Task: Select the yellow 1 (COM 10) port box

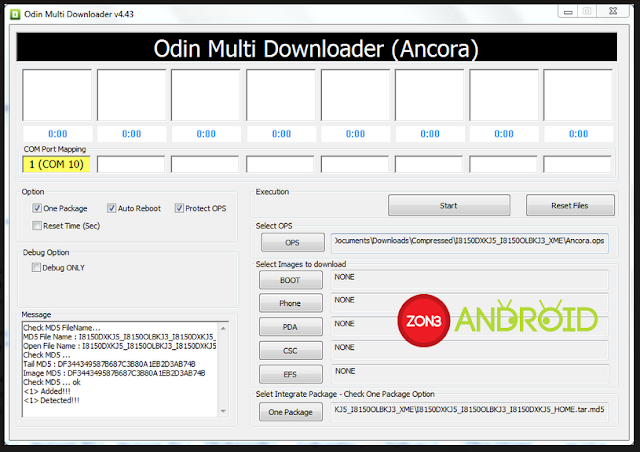Action: [x=56, y=165]
